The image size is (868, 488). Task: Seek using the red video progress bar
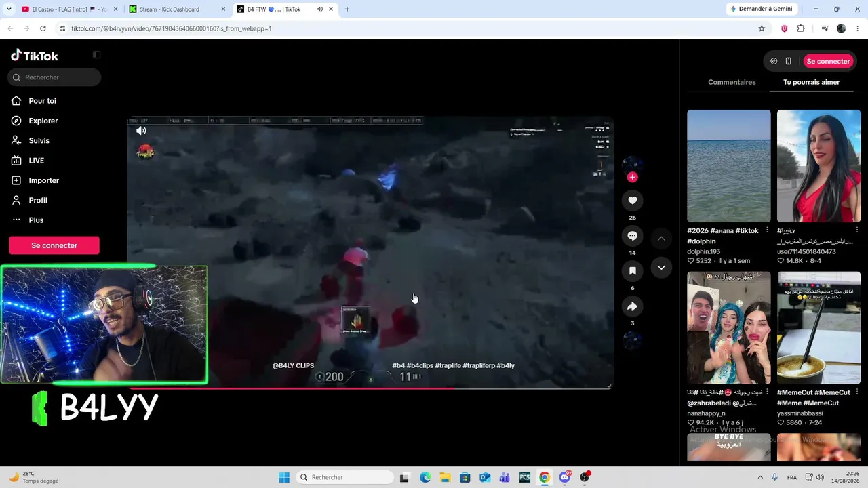click(370, 388)
